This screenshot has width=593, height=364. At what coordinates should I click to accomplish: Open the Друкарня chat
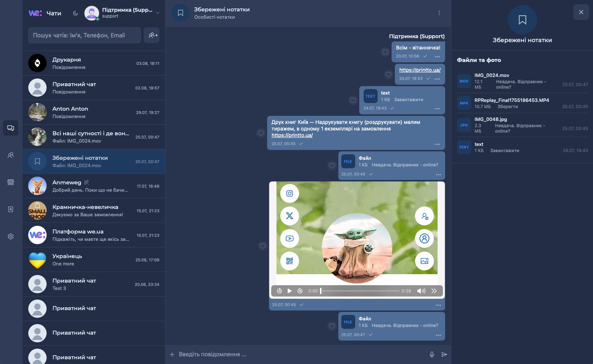coord(94,63)
